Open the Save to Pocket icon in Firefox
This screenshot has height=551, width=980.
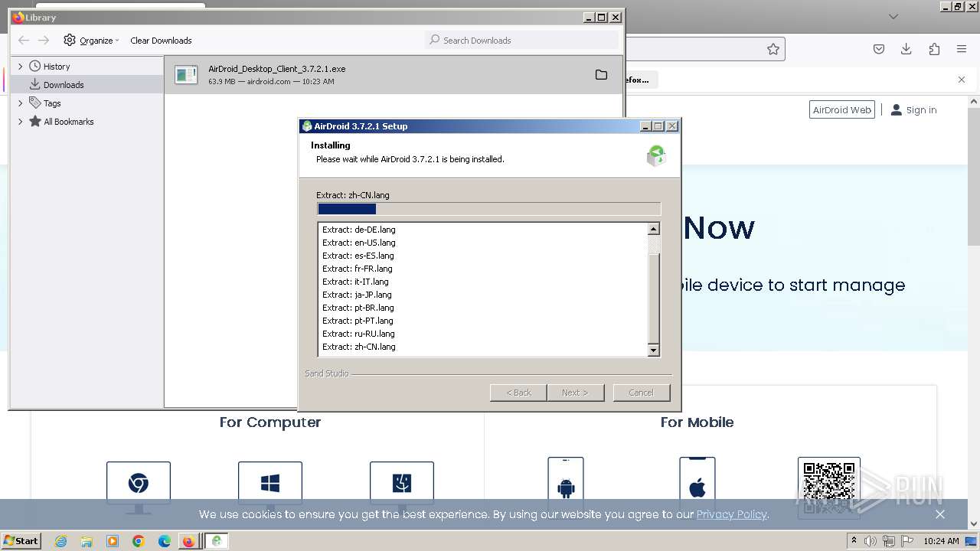(879, 49)
